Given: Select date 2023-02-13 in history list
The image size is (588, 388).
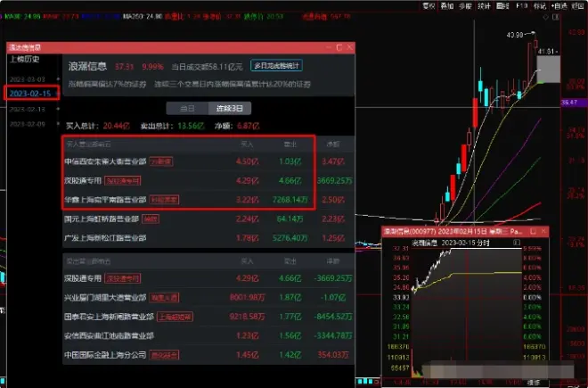Looking at the screenshot, I should click(x=27, y=108).
